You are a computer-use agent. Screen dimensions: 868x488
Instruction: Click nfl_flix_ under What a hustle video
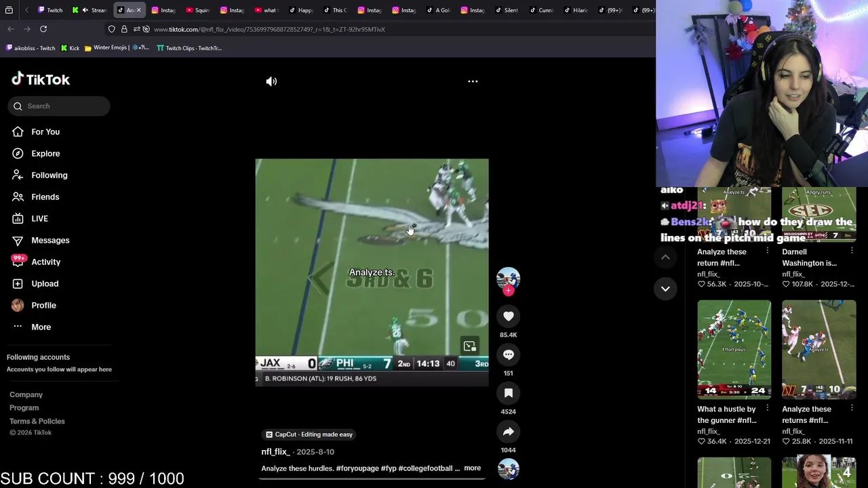(708, 431)
